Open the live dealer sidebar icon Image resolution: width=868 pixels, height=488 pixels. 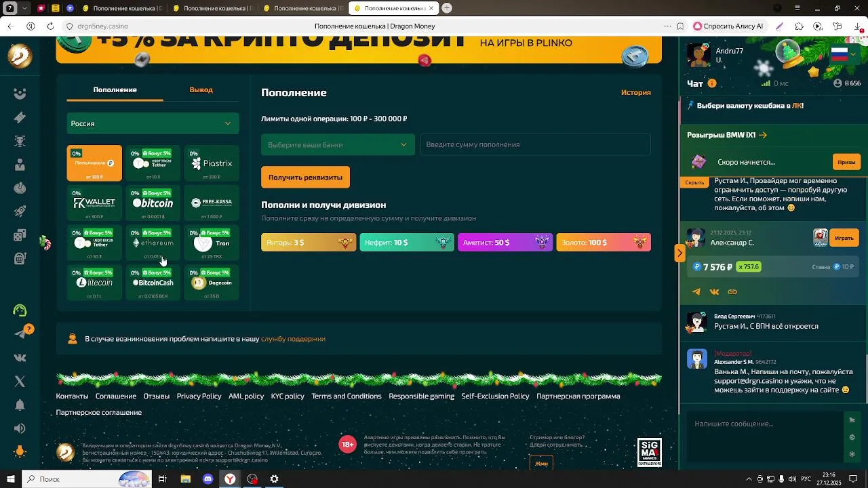pyautogui.click(x=20, y=165)
